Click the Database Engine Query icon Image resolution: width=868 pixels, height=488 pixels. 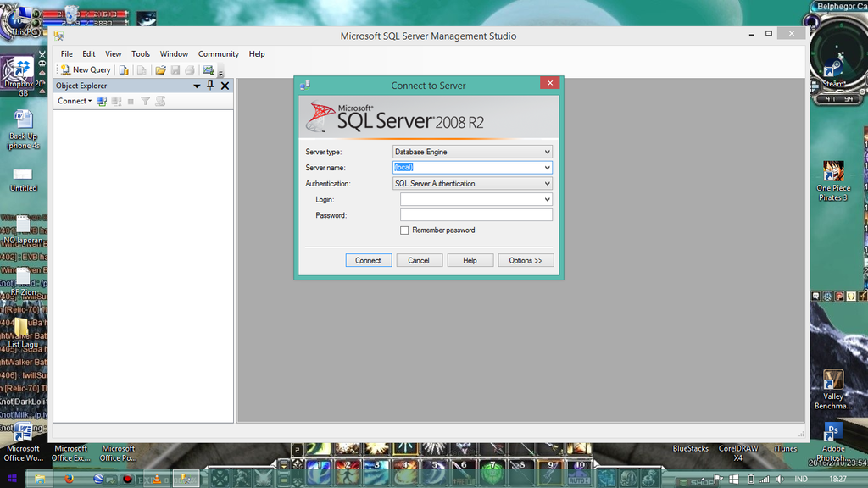pyautogui.click(x=124, y=70)
